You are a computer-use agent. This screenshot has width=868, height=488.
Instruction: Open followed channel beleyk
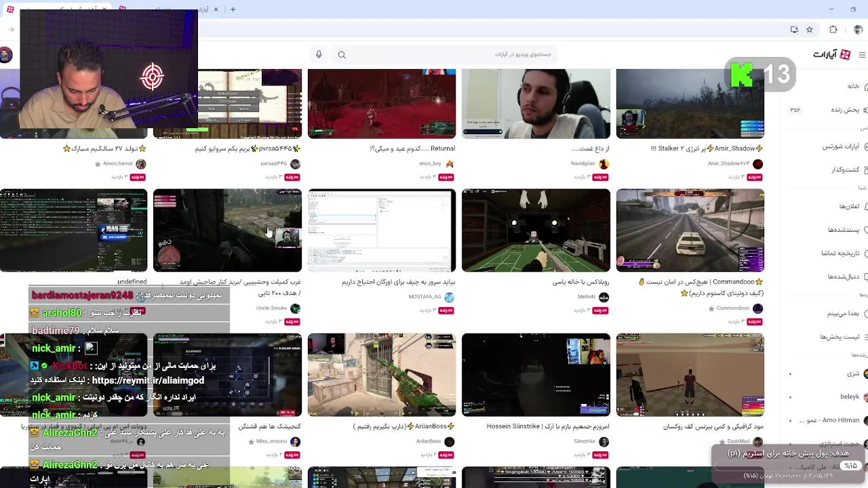[850, 397]
